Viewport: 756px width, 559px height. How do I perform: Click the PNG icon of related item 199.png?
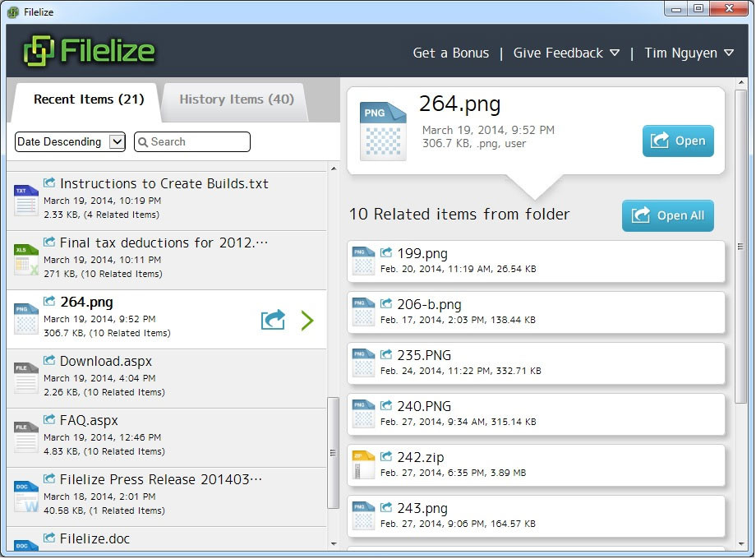pyautogui.click(x=363, y=261)
